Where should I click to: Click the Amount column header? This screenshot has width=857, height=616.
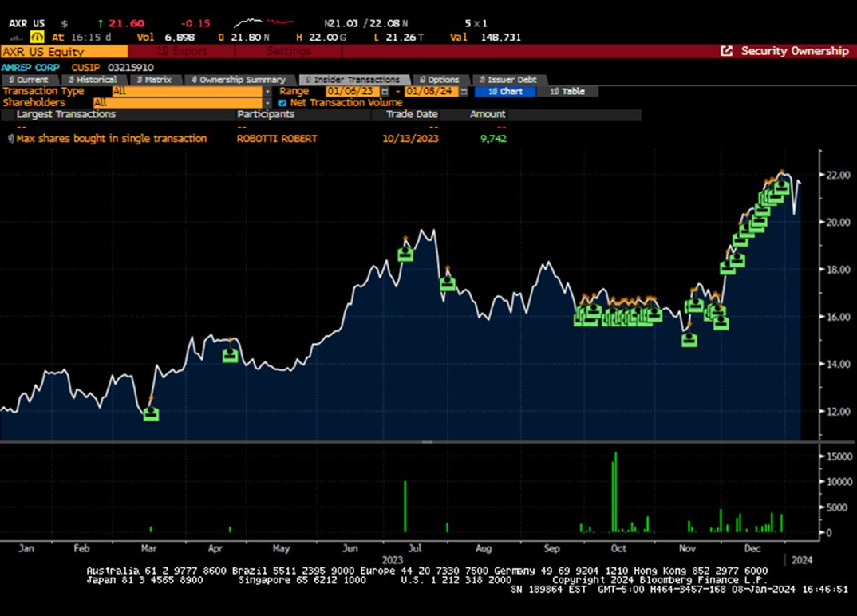(x=488, y=114)
